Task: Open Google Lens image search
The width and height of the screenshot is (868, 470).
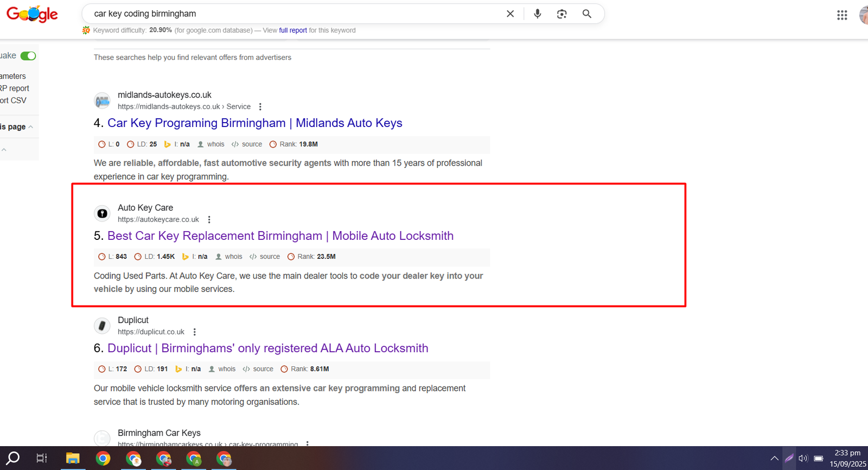Action: tap(561, 14)
